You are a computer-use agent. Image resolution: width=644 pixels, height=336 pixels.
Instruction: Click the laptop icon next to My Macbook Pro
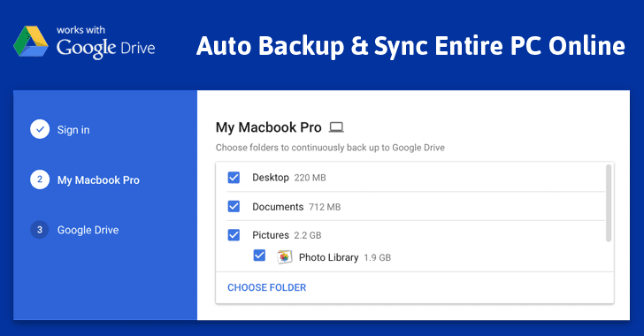336,127
